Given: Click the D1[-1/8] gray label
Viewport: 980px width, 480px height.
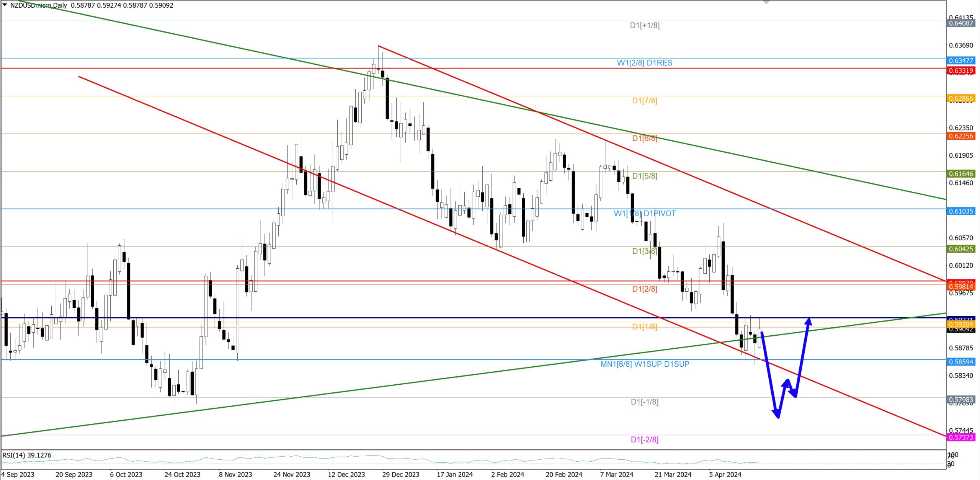Looking at the screenshot, I should pos(645,402).
